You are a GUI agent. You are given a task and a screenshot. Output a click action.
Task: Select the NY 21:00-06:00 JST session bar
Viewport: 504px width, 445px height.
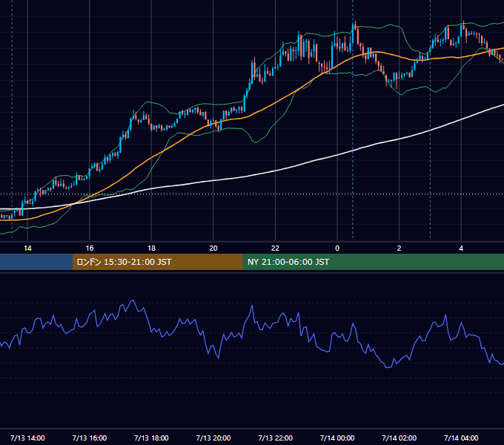click(373, 262)
